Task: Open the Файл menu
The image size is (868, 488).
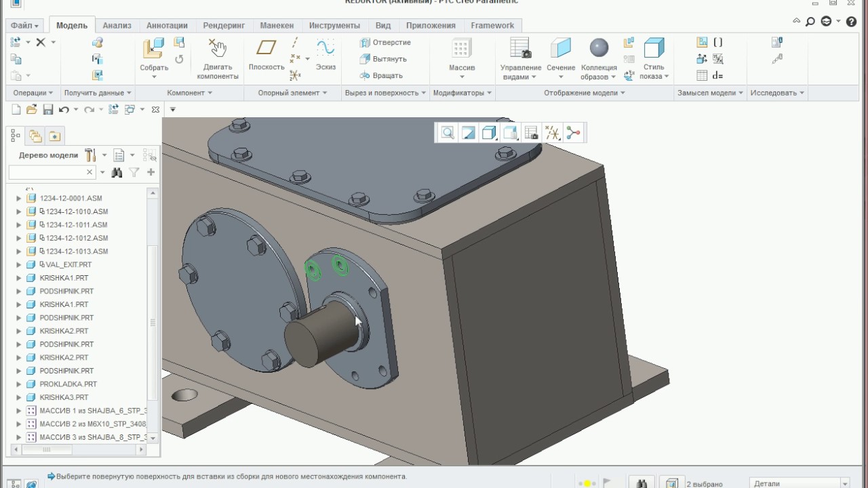Action: (25, 26)
